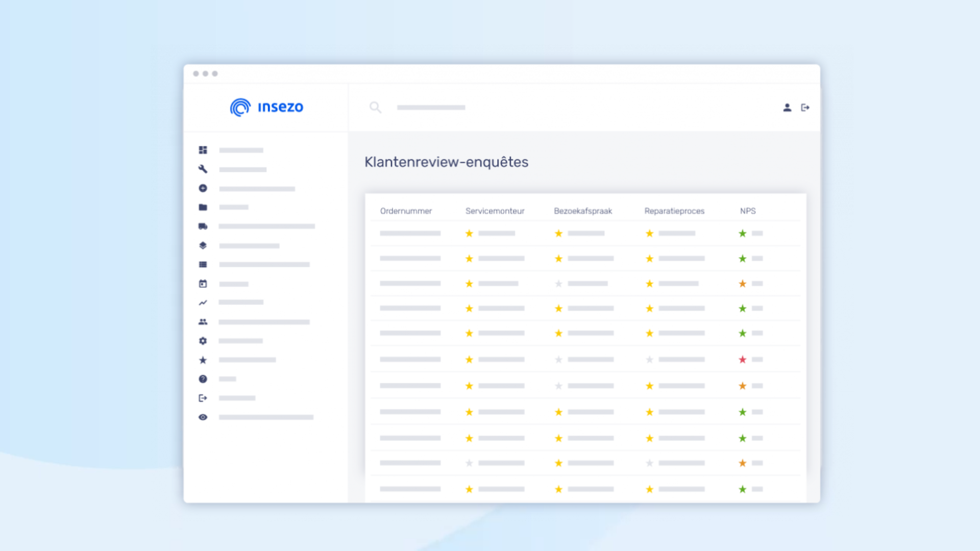Open the calendar icon in sidebar
The image size is (980, 551).
point(203,284)
